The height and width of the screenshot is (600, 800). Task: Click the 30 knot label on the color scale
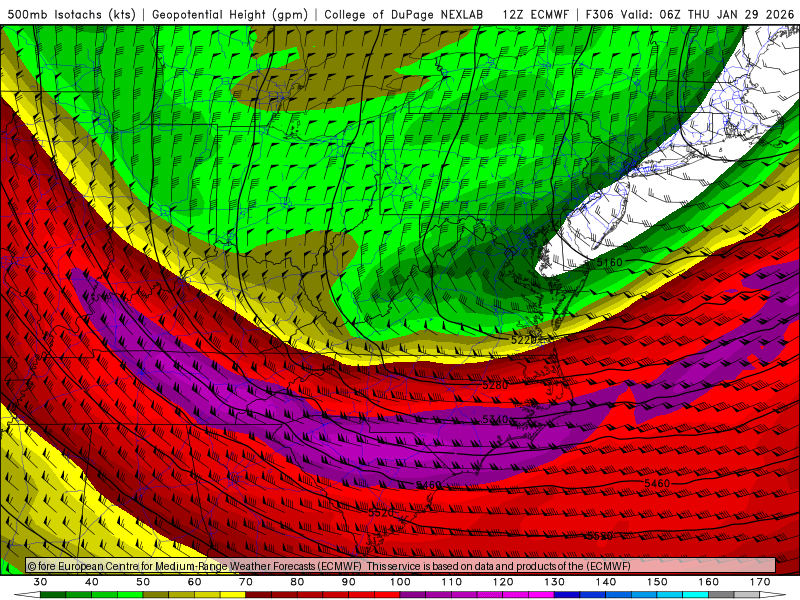pos(40,581)
